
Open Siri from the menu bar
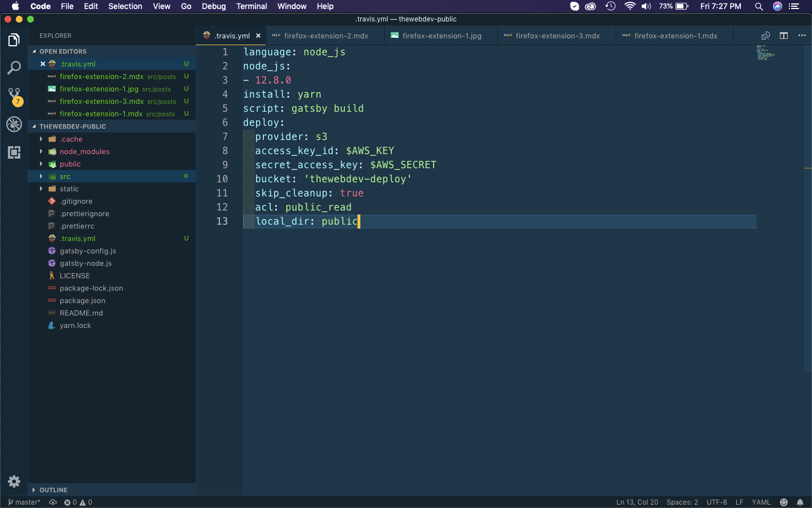coord(778,6)
